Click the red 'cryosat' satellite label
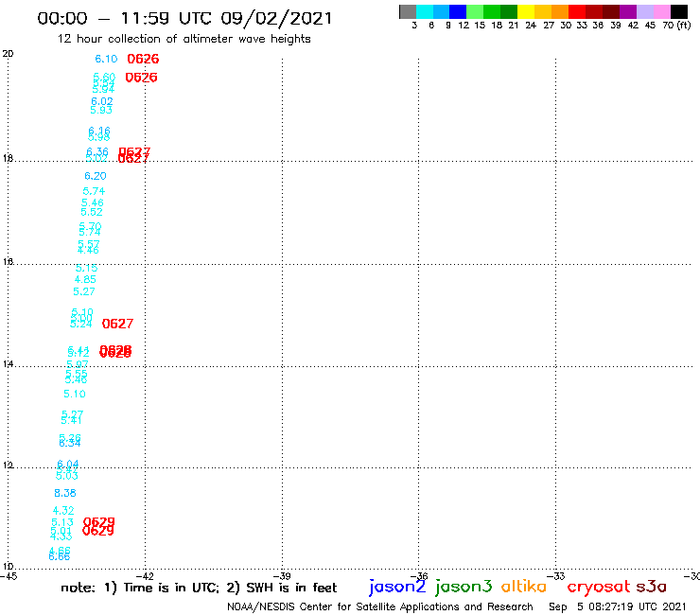The height and width of the screenshot is (615, 700). [599, 587]
